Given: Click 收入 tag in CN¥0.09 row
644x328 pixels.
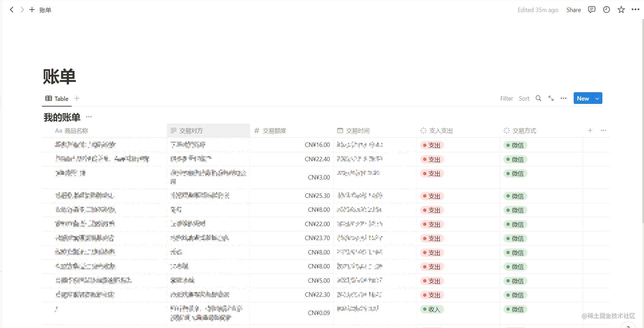Looking at the screenshot, I should (432, 309).
